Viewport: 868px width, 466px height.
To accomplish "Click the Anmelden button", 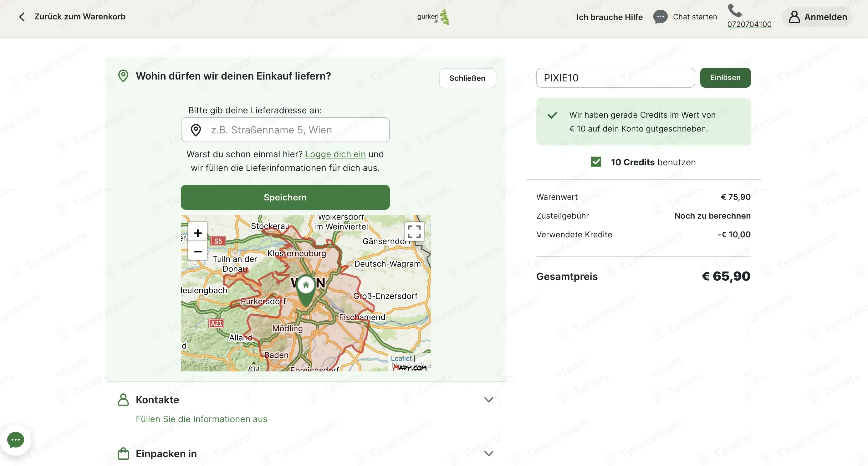I will 817,17.
